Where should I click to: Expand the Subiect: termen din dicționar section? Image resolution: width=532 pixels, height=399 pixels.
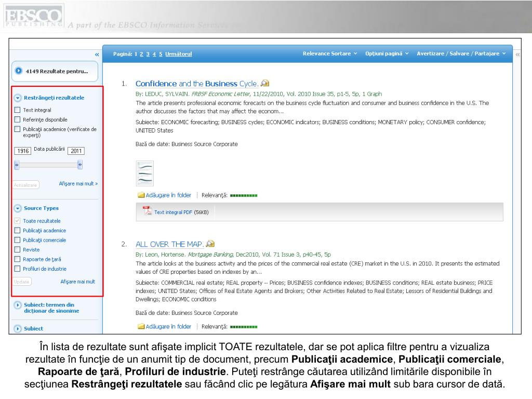pyautogui.click(x=18, y=305)
